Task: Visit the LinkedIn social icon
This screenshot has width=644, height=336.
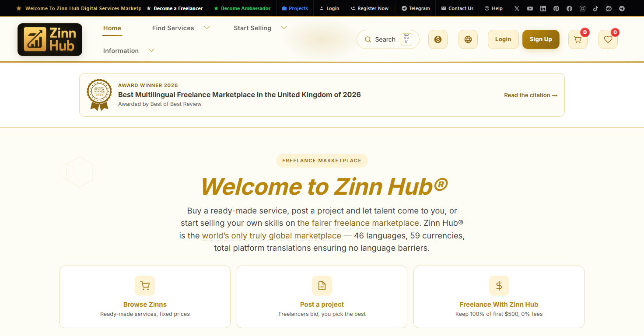Action: (x=543, y=8)
